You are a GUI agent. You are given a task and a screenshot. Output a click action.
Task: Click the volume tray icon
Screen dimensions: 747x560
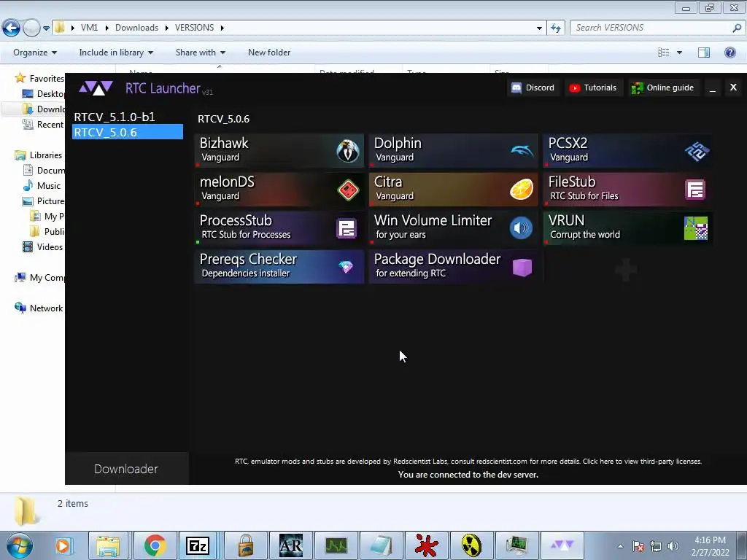click(x=673, y=546)
